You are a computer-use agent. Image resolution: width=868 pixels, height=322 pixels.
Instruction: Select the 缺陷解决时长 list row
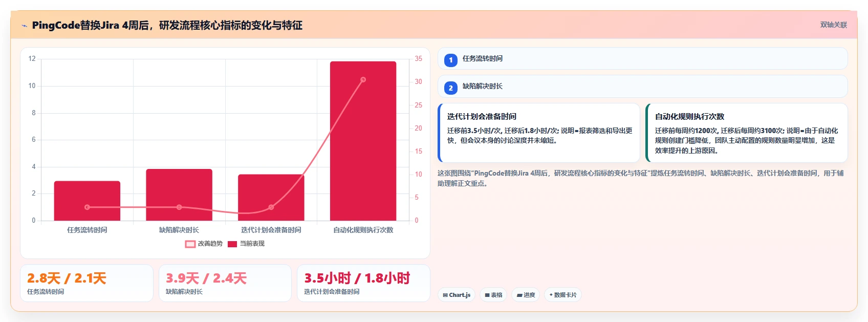[x=643, y=86]
